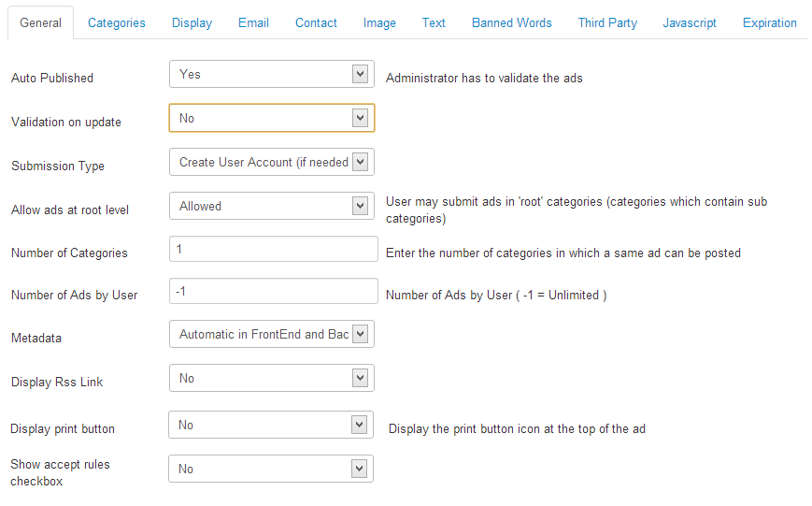The width and height of the screenshot is (812, 506).
Task: Expand Validation on update dropdown
Action: pos(271,118)
